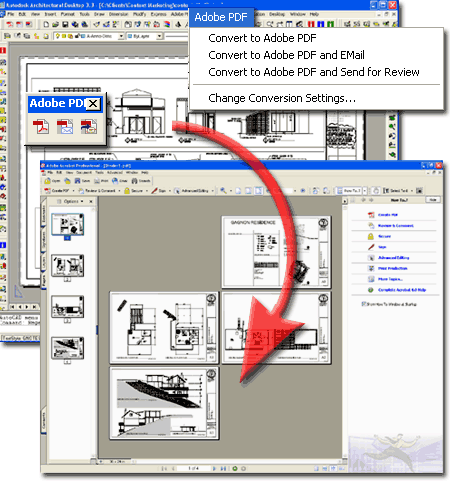
Task: Click the Advanced Editing link in How To panel
Action: (394, 258)
